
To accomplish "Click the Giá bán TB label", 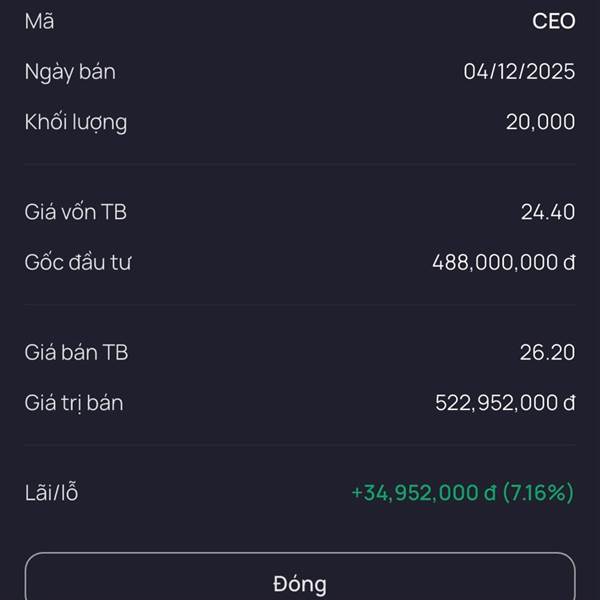I will [76, 352].
